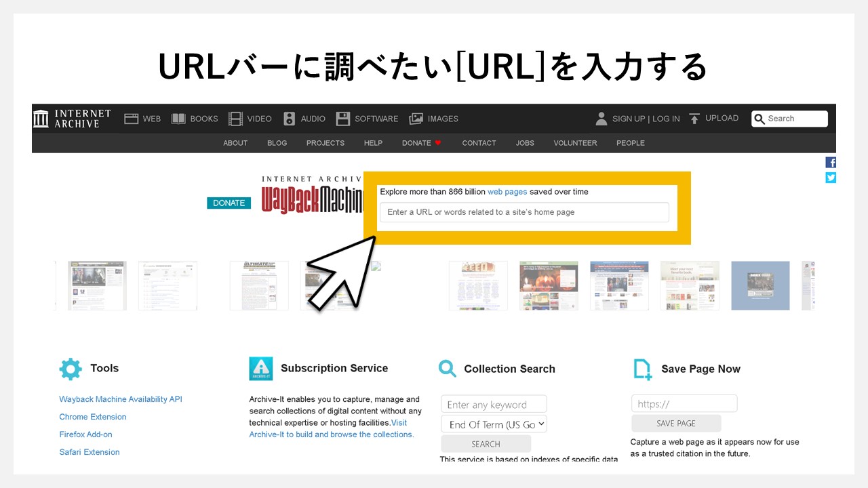
Task: Go to the JOBS menu item
Action: tap(525, 143)
